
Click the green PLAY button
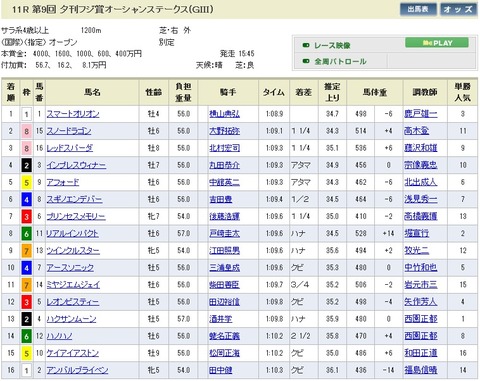click(437, 43)
